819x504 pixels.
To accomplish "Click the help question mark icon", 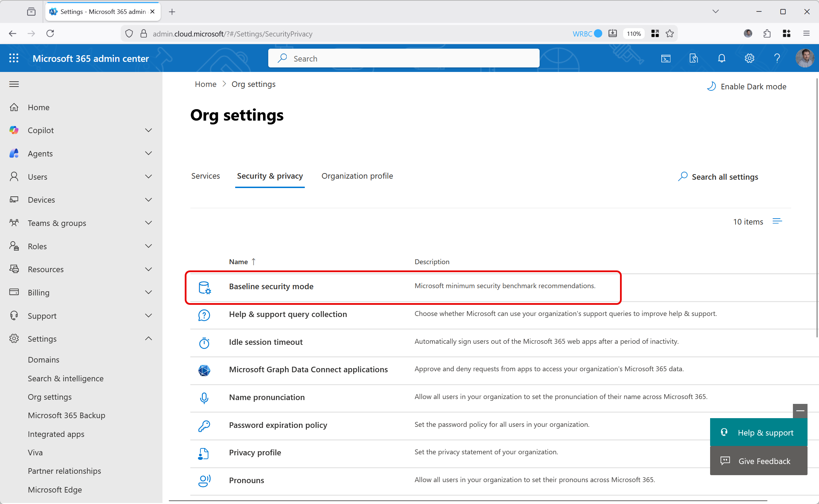I will 777,58.
